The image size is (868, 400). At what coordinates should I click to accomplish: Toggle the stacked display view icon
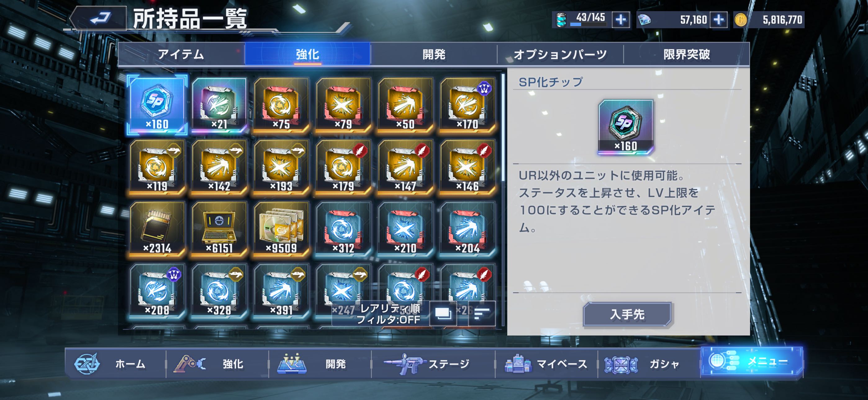point(443,313)
